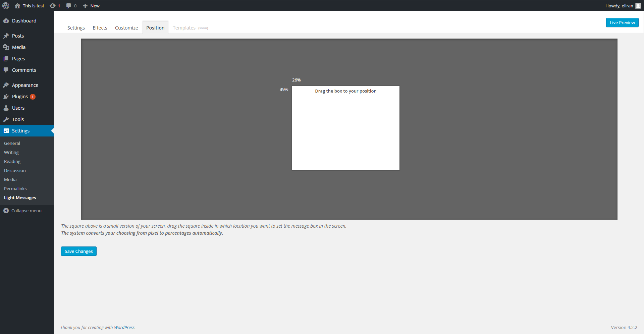Click the plus icon for New
This screenshot has height=334, width=644.
[85, 6]
